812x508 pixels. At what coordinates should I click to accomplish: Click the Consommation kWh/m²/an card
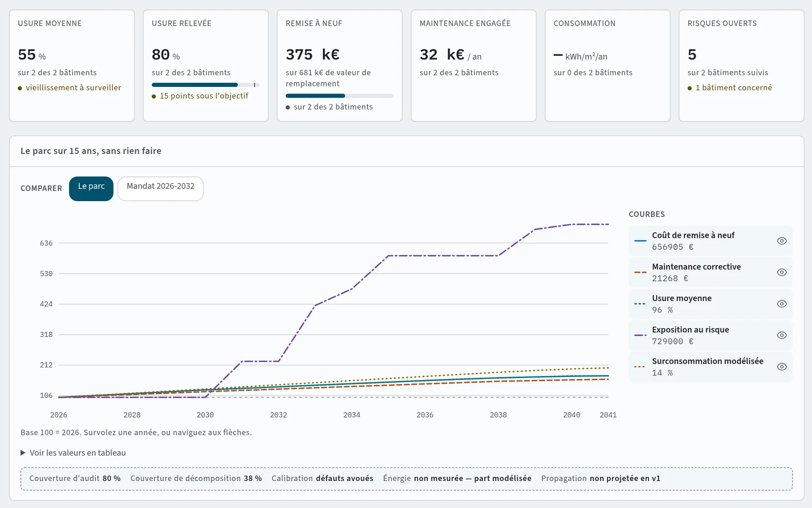[x=607, y=66]
